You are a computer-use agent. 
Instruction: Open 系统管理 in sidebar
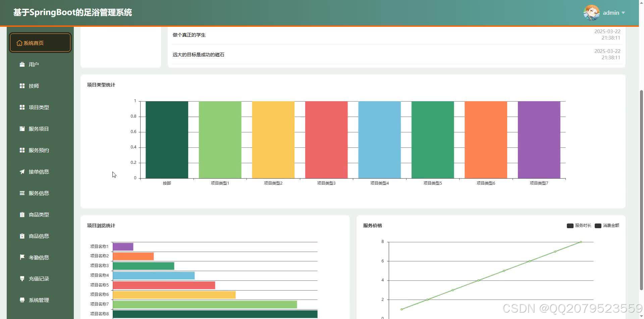point(40,300)
